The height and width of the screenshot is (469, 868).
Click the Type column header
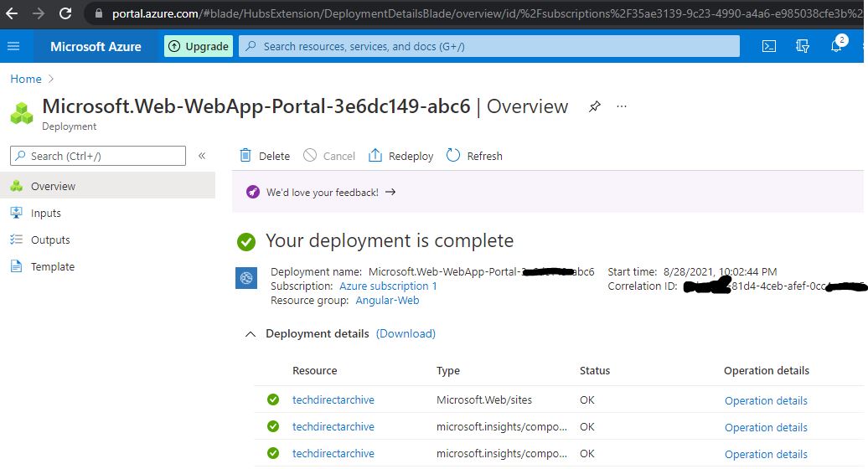[x=448, y=370]
